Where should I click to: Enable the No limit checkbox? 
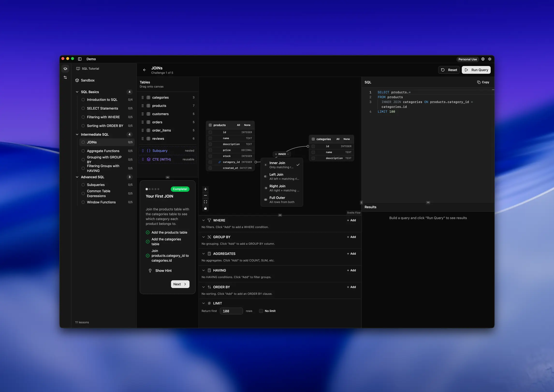click(x=261, y=311)
